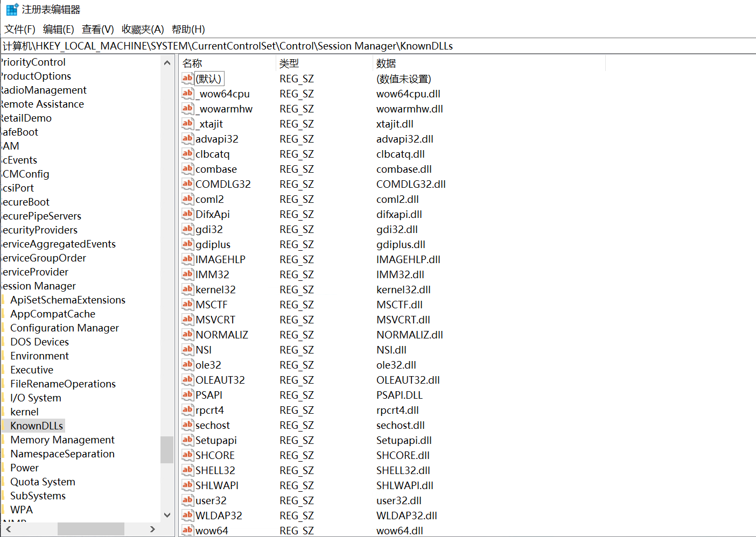Click the string icon beside kernel32 value
The width and height of the screenshot is (756, 537).
coord(187,289)
